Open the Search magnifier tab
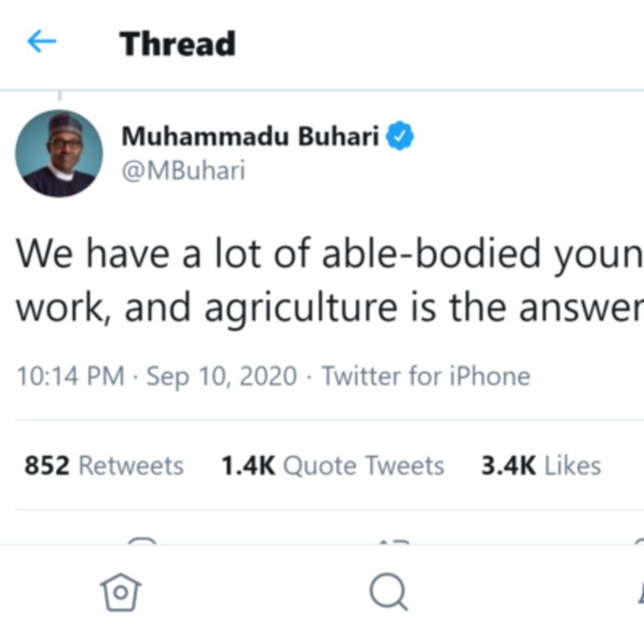 pos(388,592)
